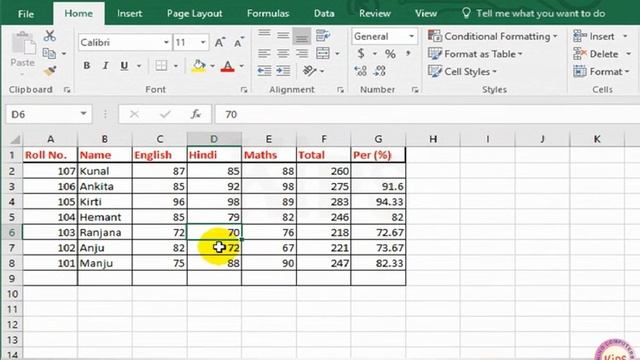Click the formula bar showing 70

(427, 114)
